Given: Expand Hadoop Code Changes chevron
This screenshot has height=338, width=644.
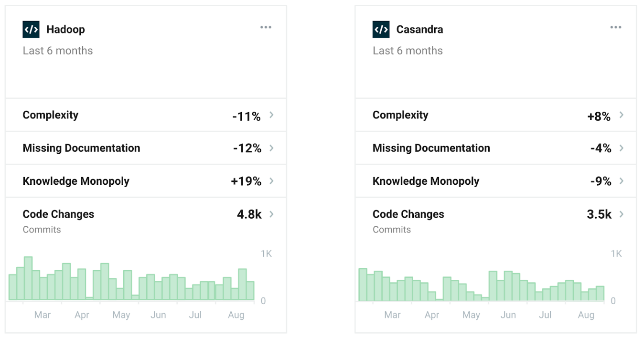Looking at the screenshot, I should (271, 214).
